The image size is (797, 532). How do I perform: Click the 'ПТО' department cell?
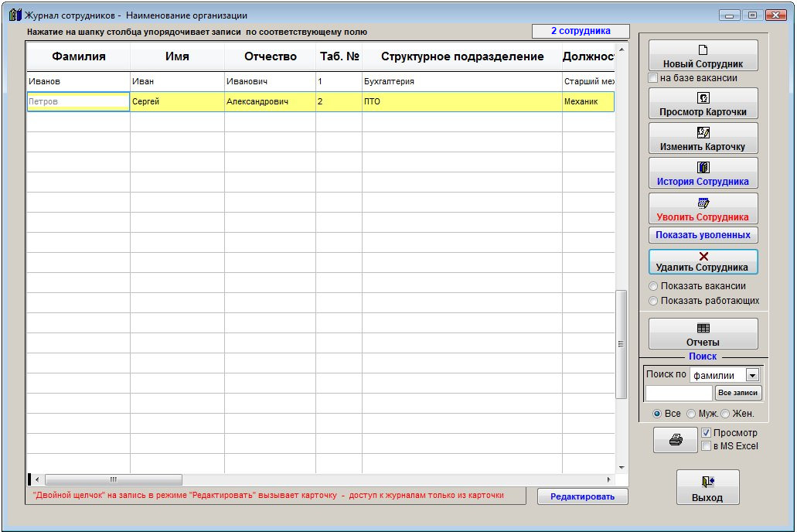(x=462, y=102)
